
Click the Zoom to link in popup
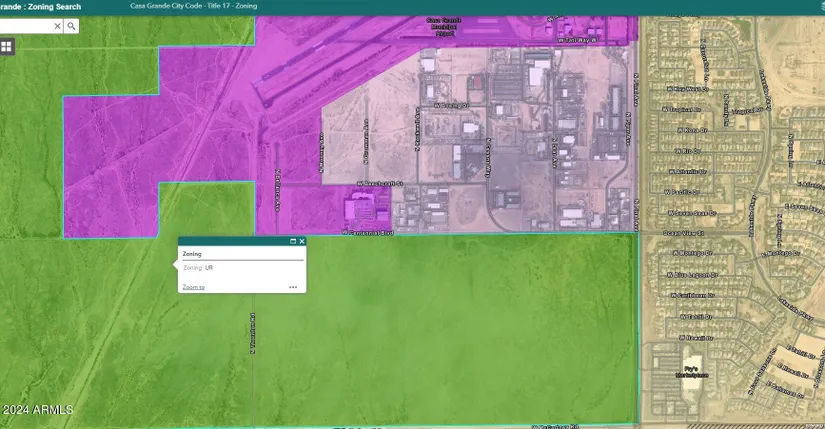coord(193,287)
